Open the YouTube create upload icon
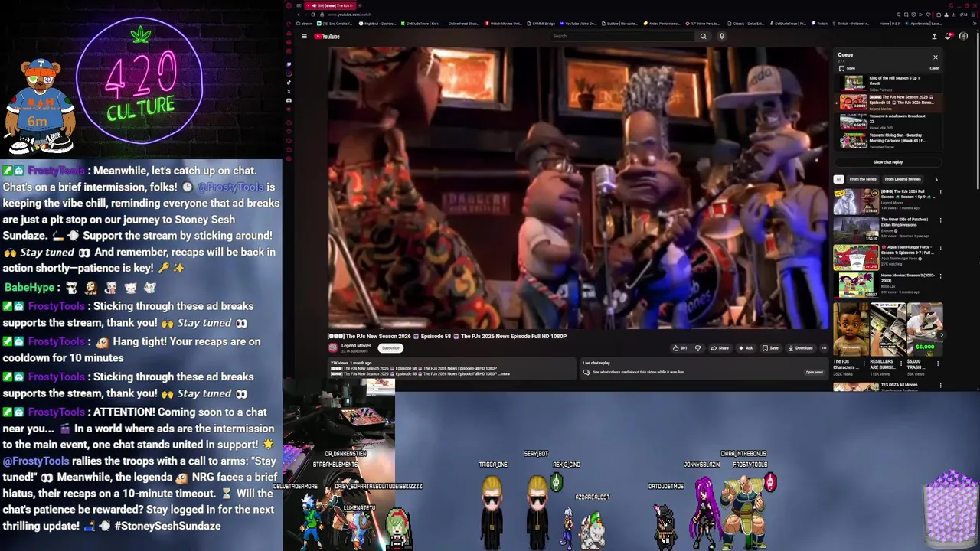 tap(934, 36)
